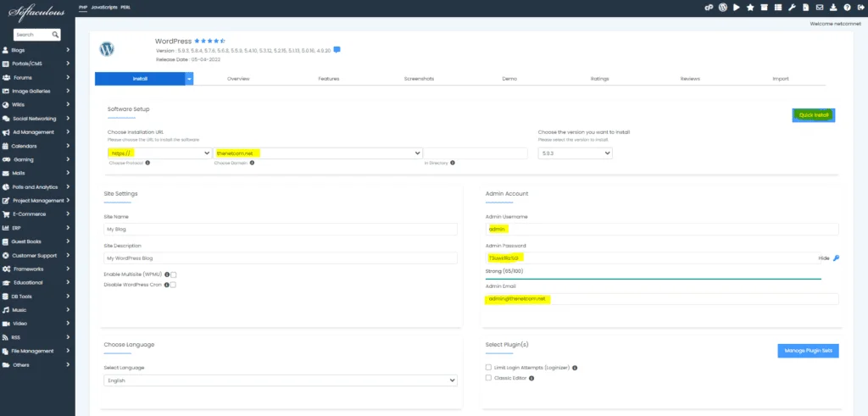Image resolution: width=868 pixels, height=416 pixels.
Task: Click the blue comment icon after version list
Action: point(337,50)
